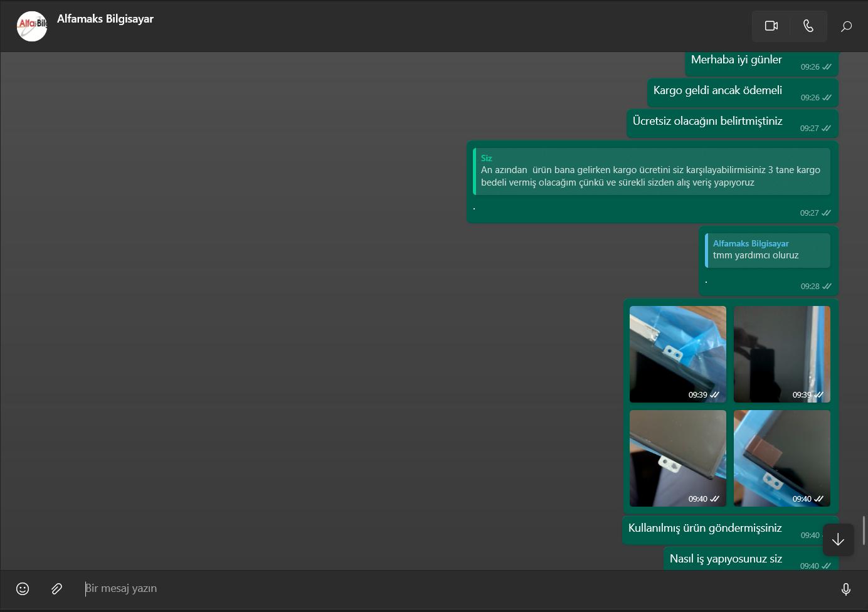Jump to latest messages with down arrow
Screen dimensions: 868x612
click(x=838, y=540)
